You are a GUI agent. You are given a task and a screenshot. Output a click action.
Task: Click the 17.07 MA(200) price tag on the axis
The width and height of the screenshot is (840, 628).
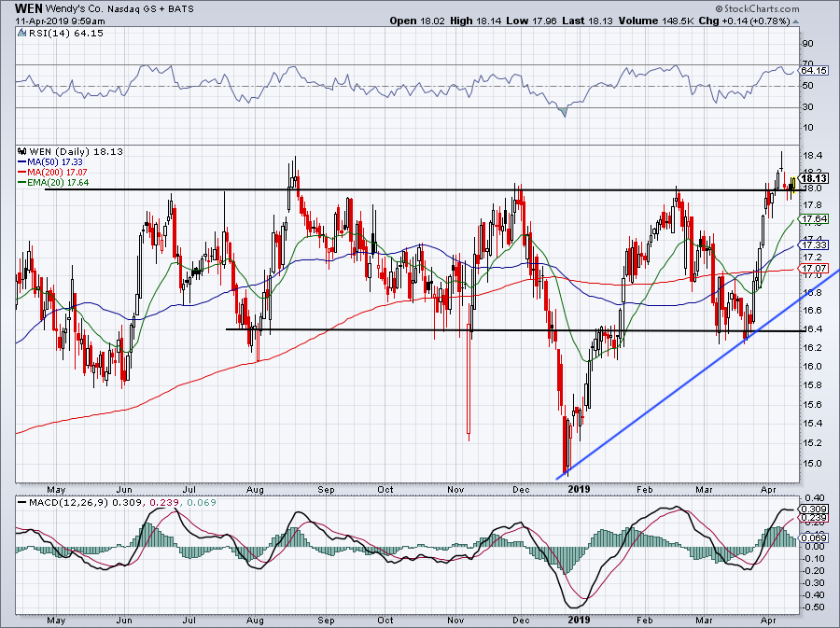[x=814, y=268]
